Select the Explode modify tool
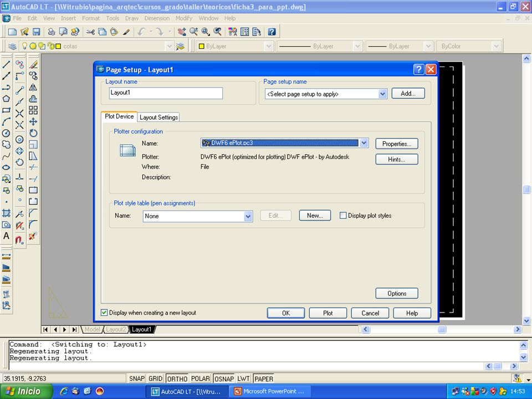This screenshot has width=532, height=399. [33, 236]
